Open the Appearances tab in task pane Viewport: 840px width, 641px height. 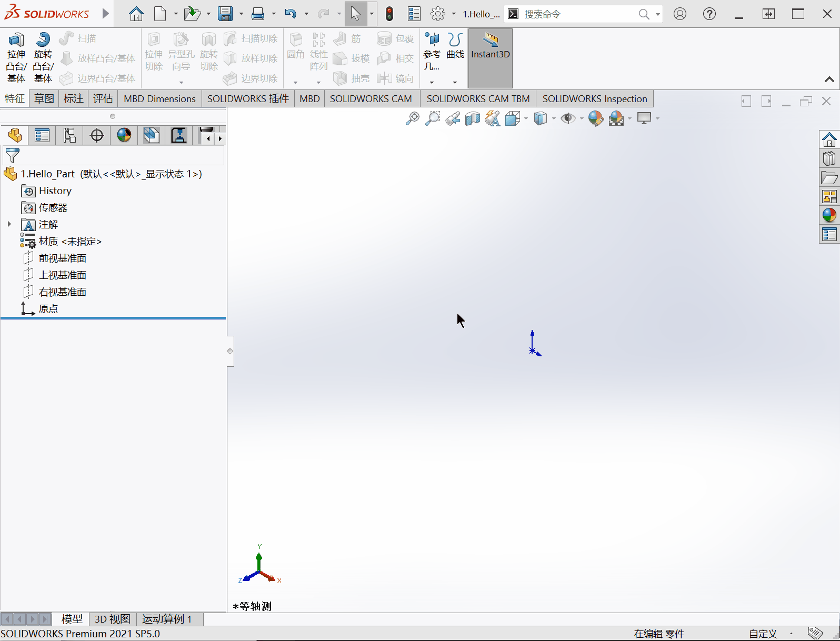tap(829, 215)
